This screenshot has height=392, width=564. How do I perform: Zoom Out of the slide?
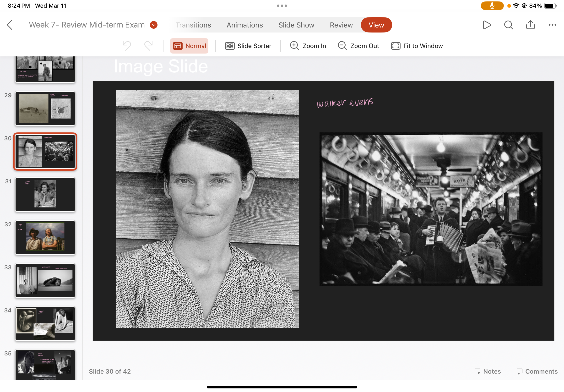[x=358, y=46]
